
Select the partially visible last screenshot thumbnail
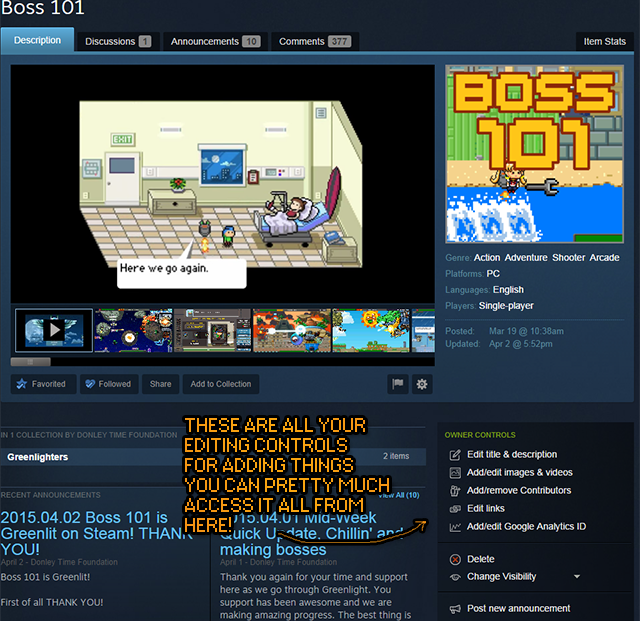(423, 330)
